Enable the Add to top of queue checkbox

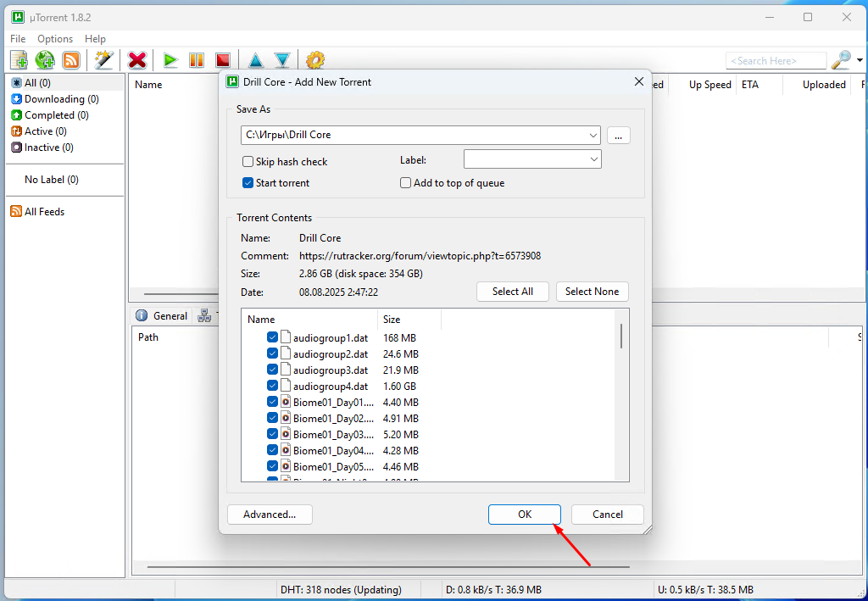pos(406,182)
